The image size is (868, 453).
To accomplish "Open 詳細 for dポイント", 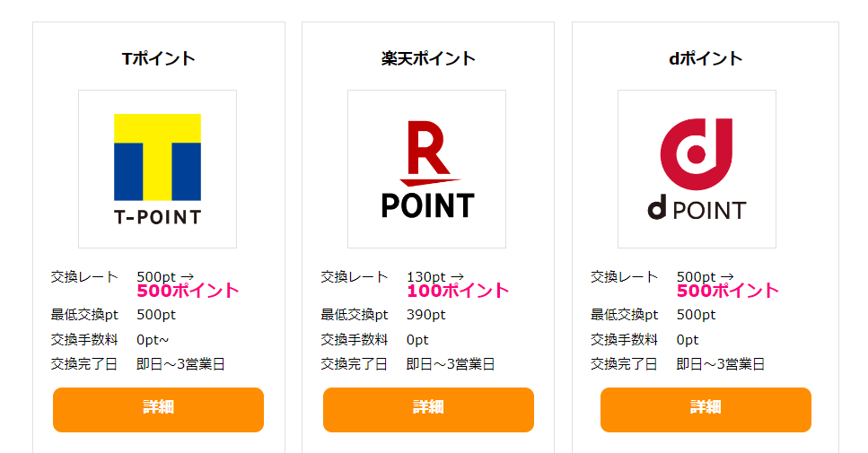I will 706,410.
